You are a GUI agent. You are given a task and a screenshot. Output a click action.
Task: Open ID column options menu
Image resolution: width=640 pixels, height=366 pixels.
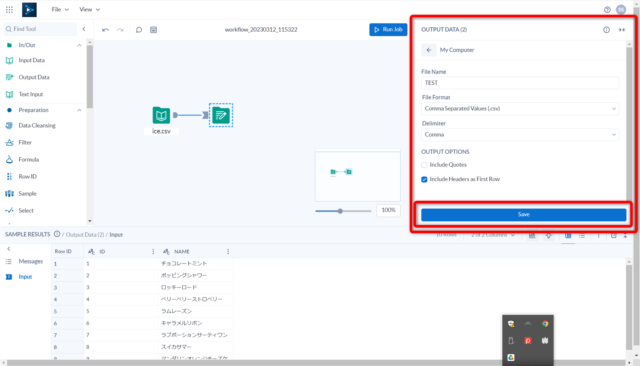pos(153,252)
